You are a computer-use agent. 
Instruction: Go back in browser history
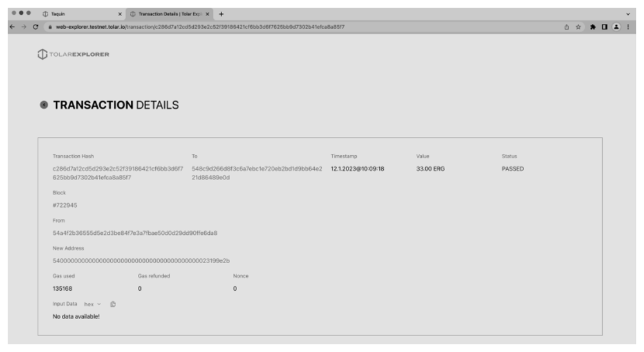coord(12,26)
